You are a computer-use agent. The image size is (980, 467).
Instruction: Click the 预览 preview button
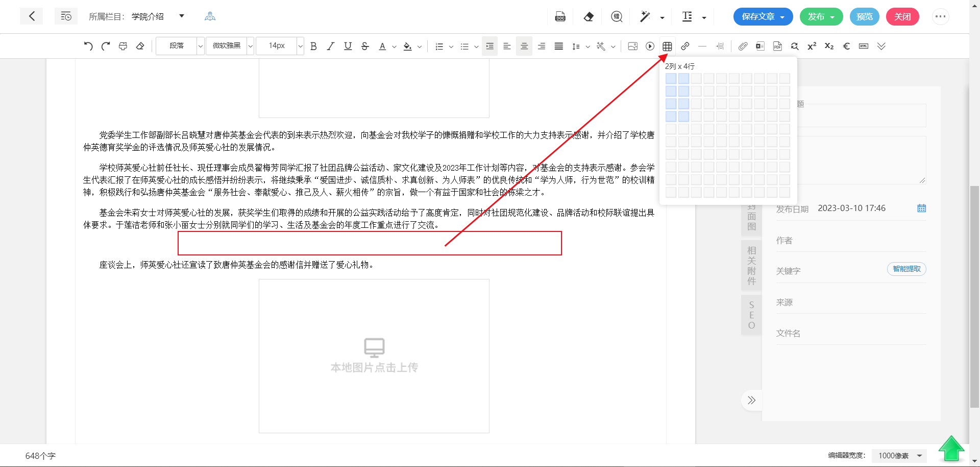point(864,17)
